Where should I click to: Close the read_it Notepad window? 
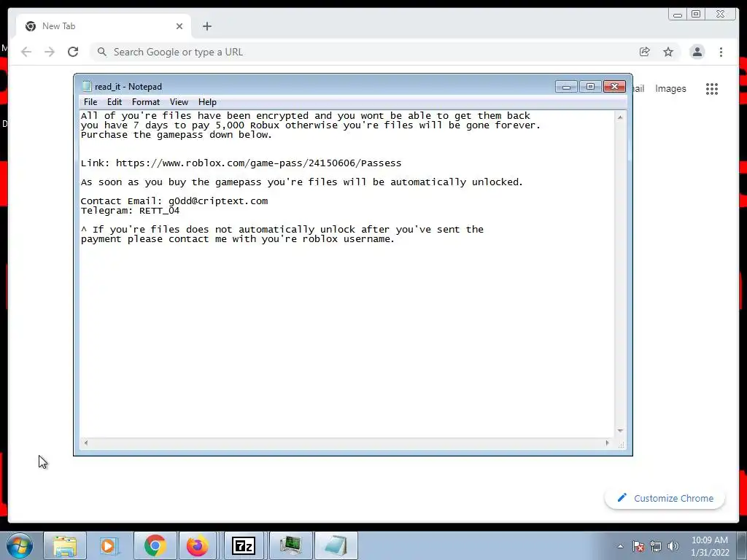pyautogui.click(x=614, y=87)
